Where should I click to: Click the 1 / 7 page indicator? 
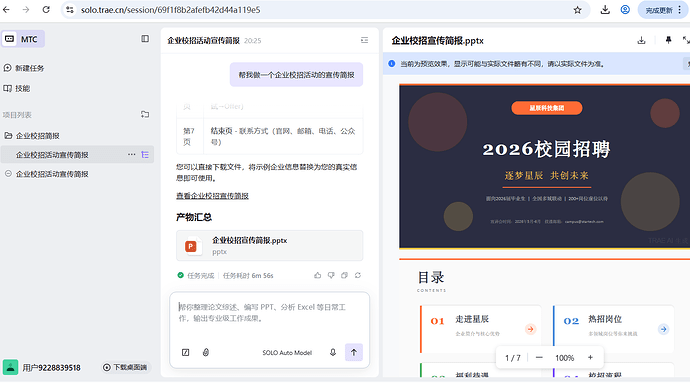tap(513, 358)
